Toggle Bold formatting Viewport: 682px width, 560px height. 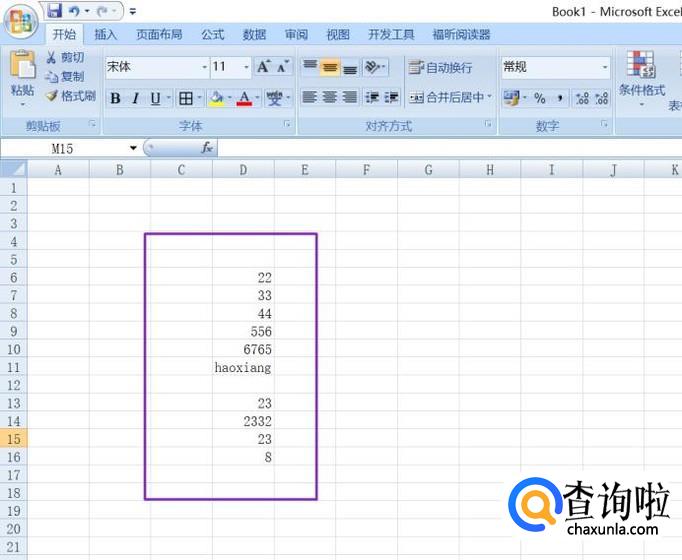pos(115,98)
